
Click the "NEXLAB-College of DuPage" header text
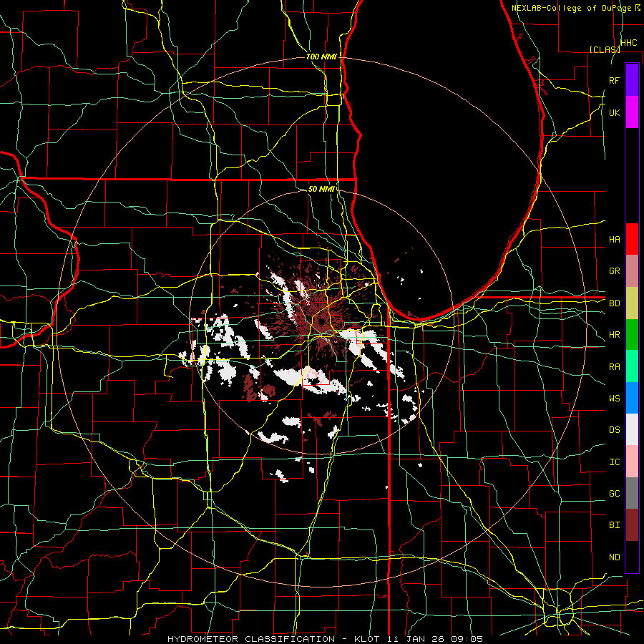[572, 8]
